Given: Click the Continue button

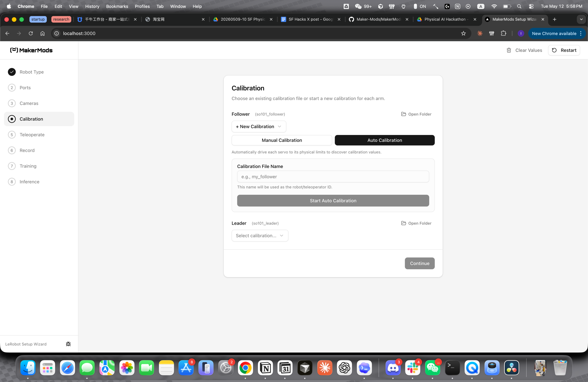Looking at the screenshot, I should [420, 263].
